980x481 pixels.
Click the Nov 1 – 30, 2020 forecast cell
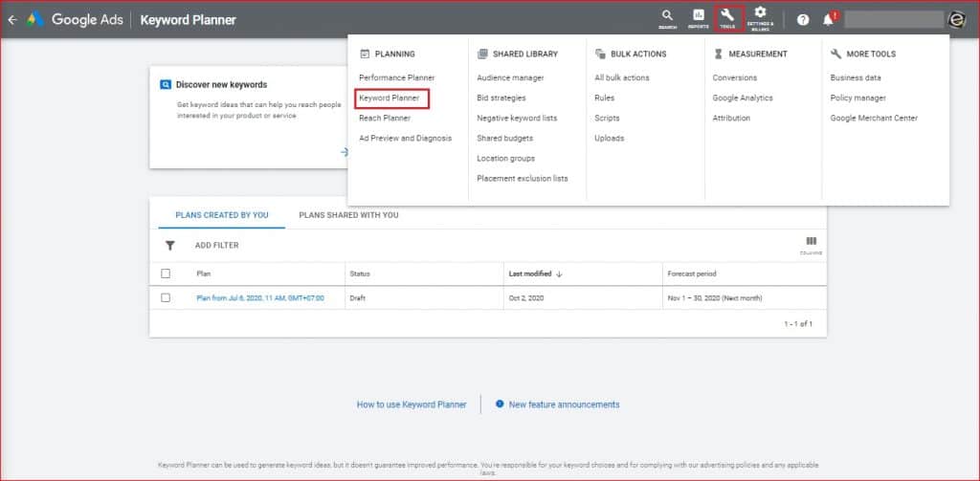714,298
